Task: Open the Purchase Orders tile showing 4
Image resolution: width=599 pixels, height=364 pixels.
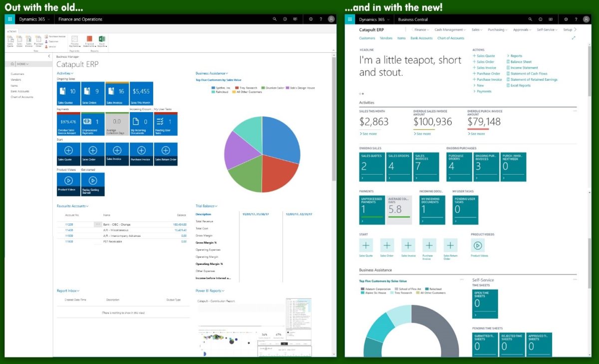Action: 459,167
